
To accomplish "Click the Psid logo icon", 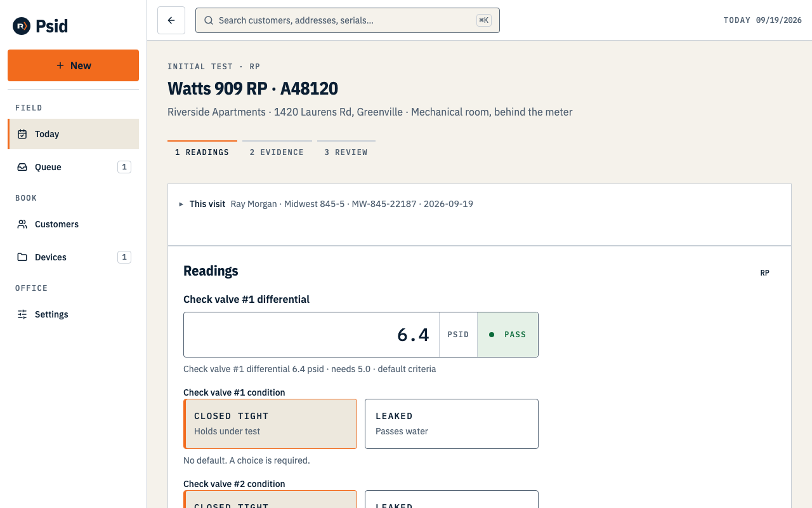I will click(22, 26).
